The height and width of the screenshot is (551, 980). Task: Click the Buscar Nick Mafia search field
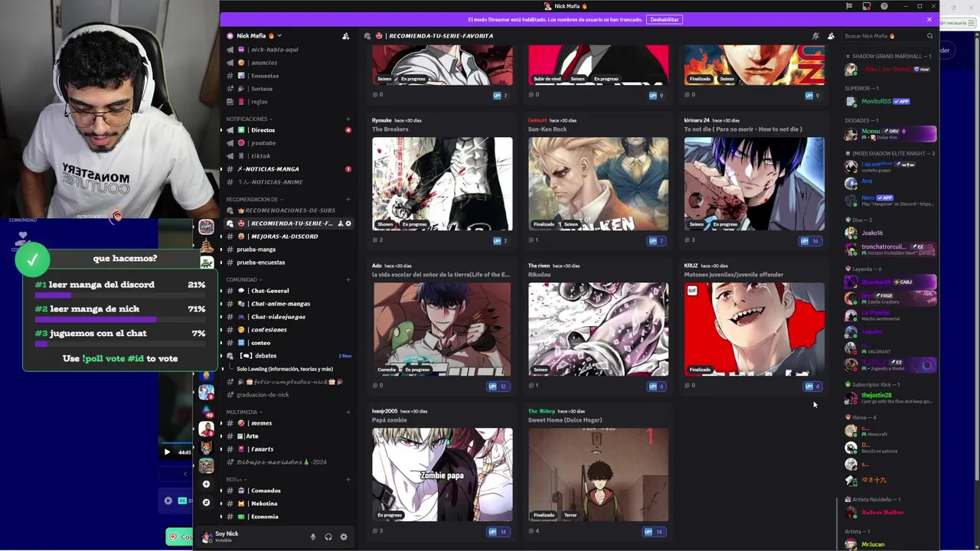[x=888, y=36]
